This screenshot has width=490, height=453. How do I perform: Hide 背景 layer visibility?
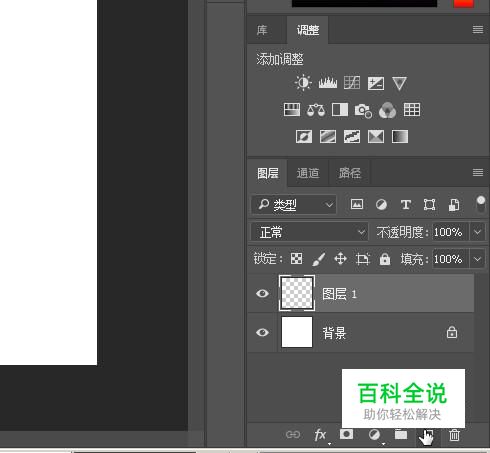point(262,332)
